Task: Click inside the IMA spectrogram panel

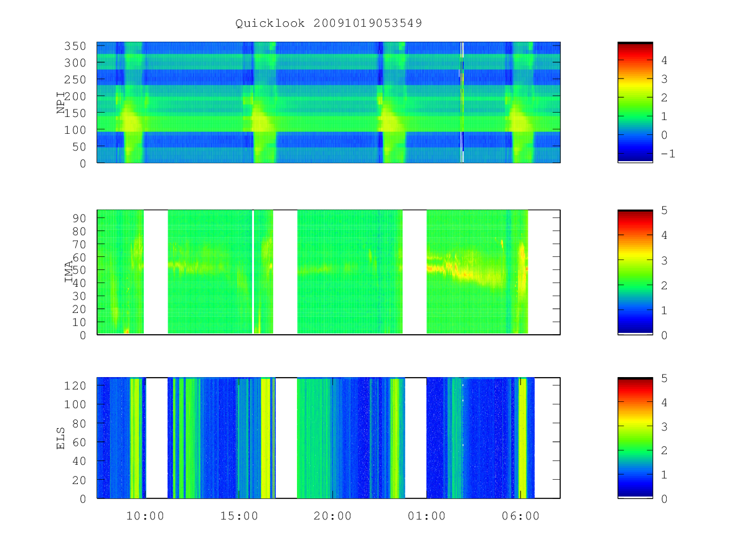Action: tap(329, 273)
